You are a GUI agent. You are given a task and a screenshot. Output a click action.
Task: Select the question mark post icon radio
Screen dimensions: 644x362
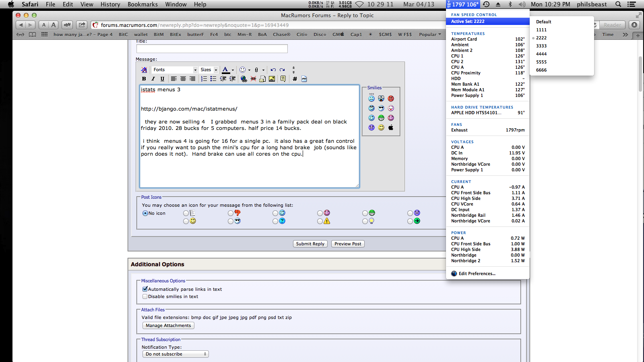[275, 221]
